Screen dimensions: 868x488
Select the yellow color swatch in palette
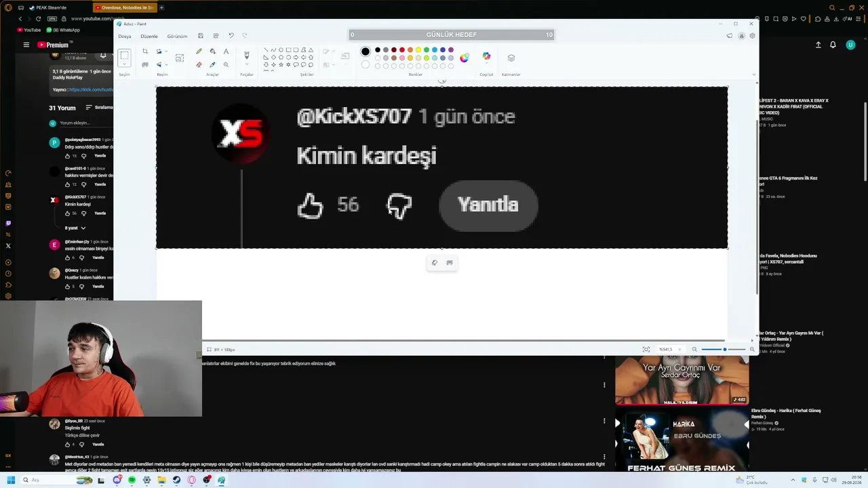coord(418,49)
